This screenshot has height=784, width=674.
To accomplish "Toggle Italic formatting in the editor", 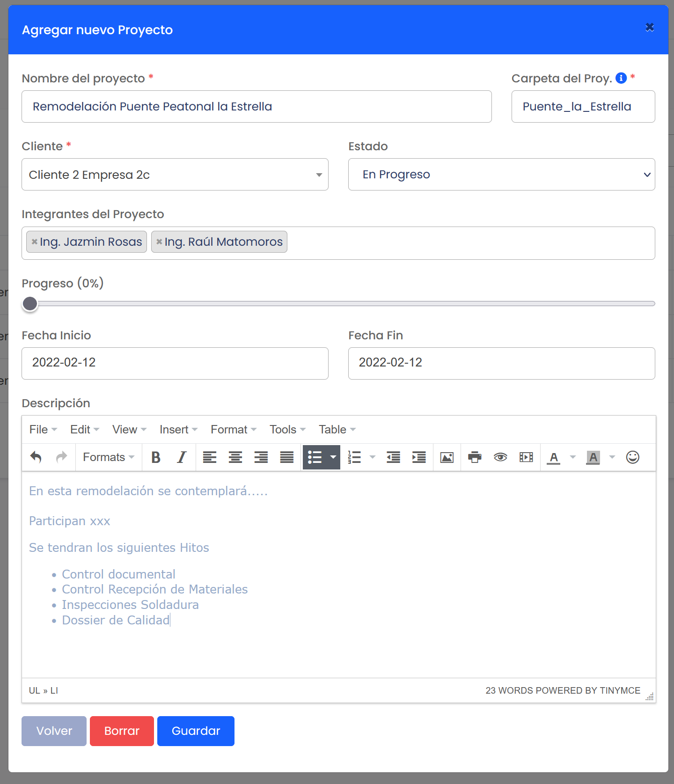I will [x=182, y=457].
